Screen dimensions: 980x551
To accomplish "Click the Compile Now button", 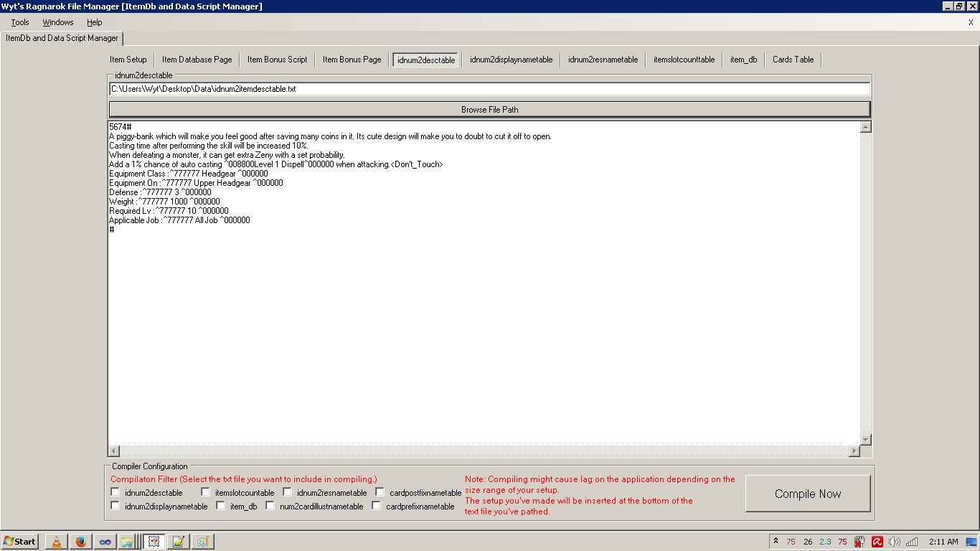I will [x=808, y=494].
